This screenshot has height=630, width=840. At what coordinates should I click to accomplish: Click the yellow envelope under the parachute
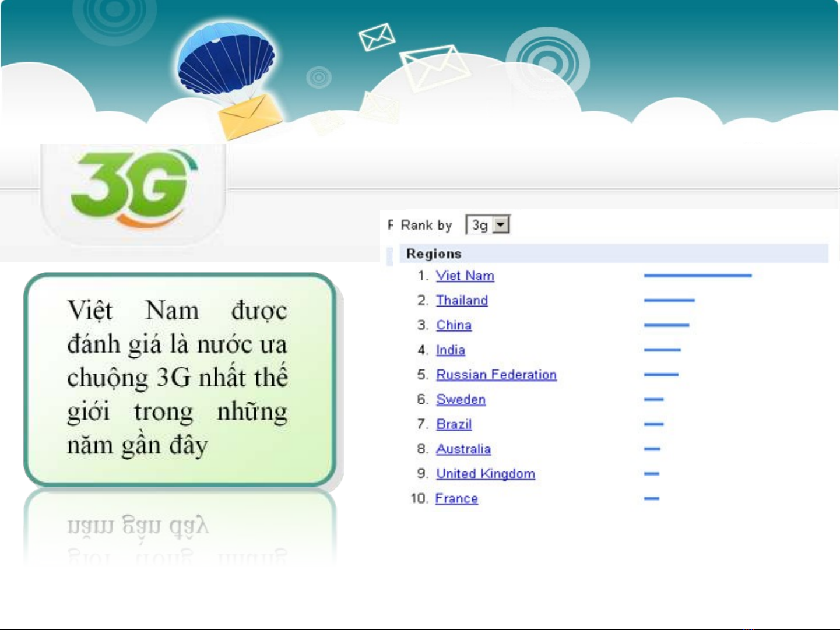point(249,116)
